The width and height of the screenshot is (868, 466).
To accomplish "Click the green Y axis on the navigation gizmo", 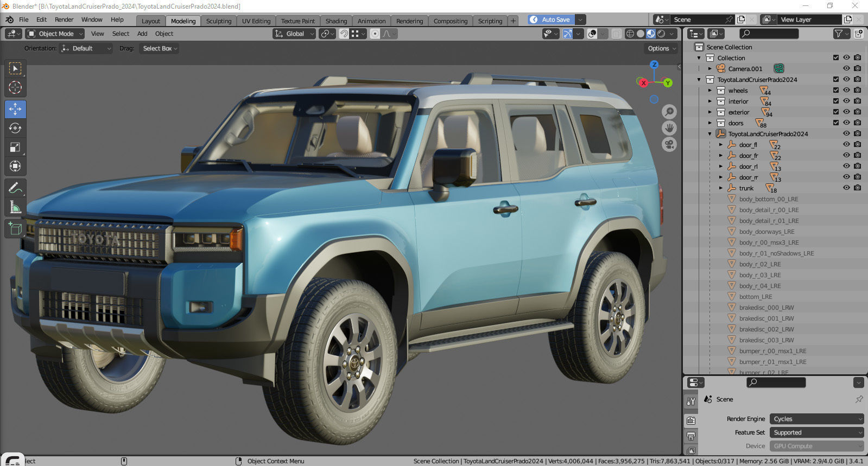I will (x=668, y=83).
